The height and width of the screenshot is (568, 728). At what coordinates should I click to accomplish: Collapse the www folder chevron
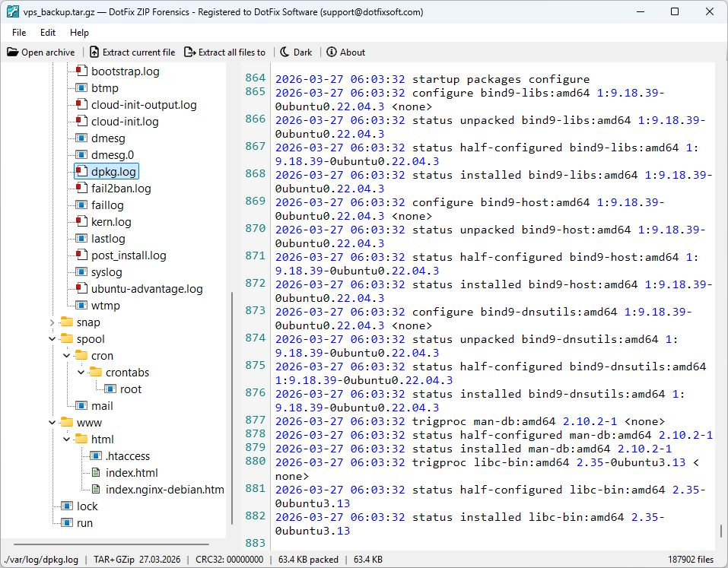pyautogui.click(x=52, y=422)
